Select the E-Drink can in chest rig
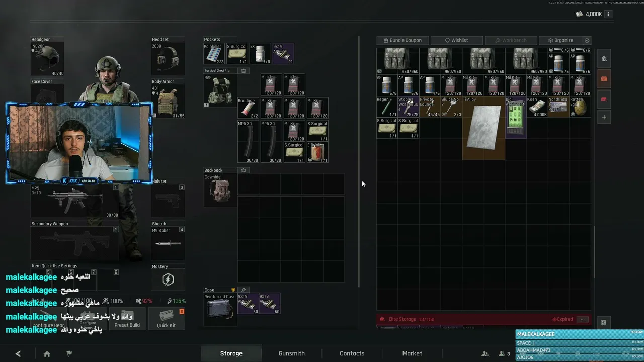The image size is (644, 362). coord(317,152)
